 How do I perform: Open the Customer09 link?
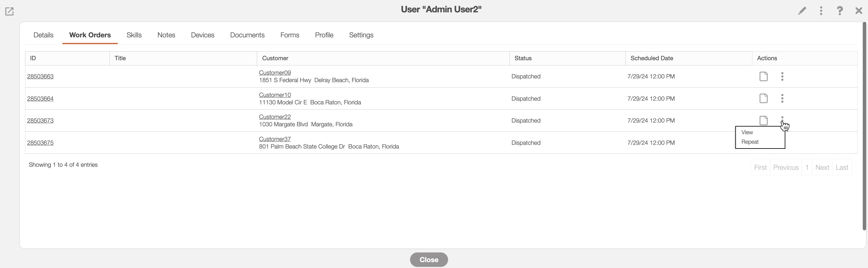[274, 73]
